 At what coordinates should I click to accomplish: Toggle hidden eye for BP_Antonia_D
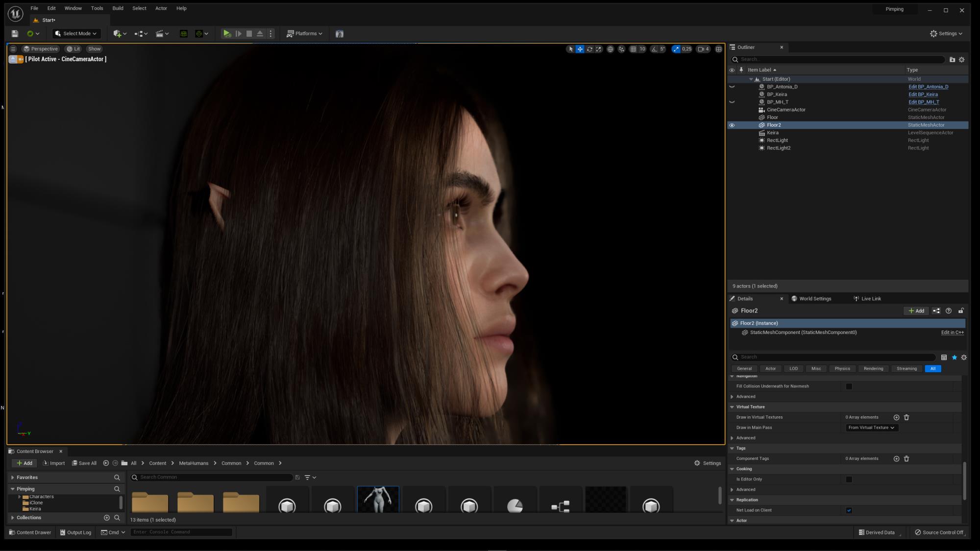coord(732,87)
